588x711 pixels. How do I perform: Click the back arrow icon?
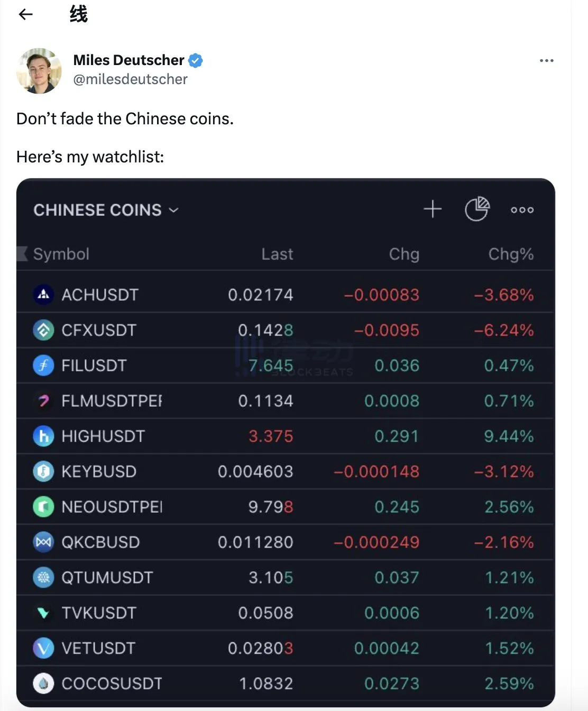coord(25,14)
